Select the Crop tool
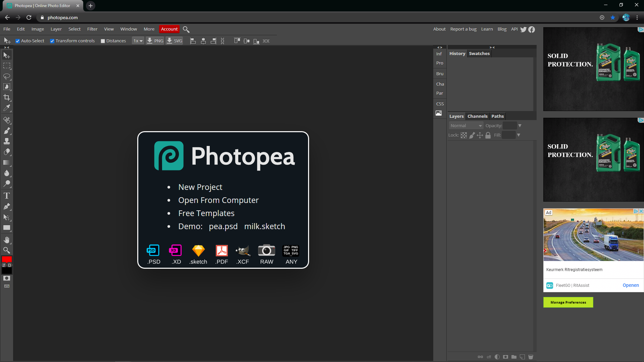The width and height of the screenshot is (644, 362). click(7, 98)
